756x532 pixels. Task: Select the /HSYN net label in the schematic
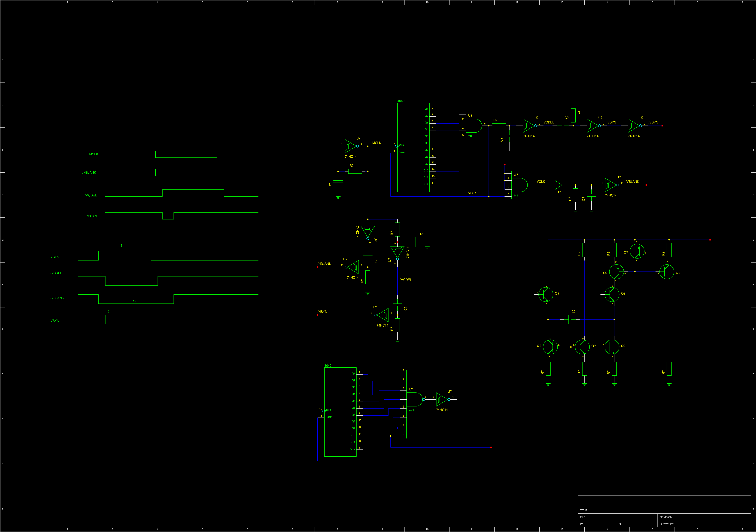(322, 312)
